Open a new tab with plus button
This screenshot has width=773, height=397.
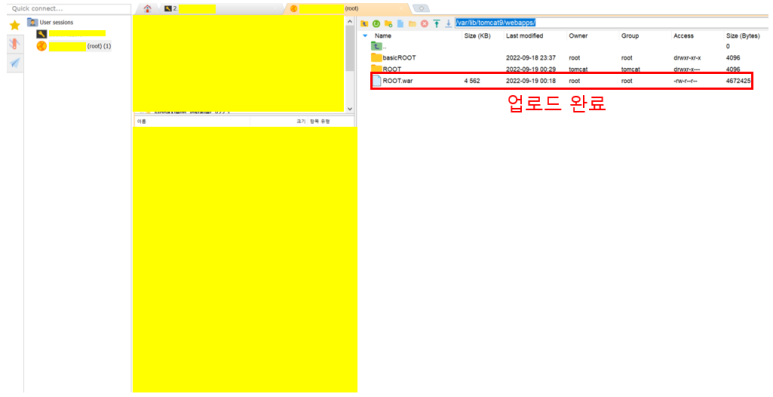(421, 8)
